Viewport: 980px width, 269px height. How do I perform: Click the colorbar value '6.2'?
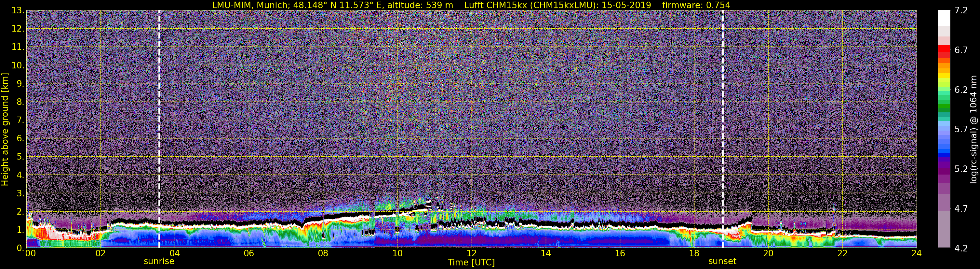click(961, 90)
